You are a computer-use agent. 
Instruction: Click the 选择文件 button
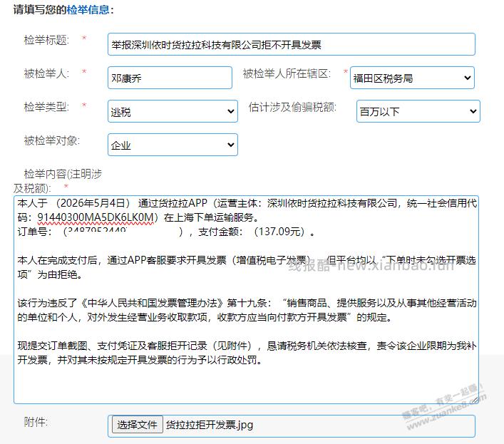point(138,425)
